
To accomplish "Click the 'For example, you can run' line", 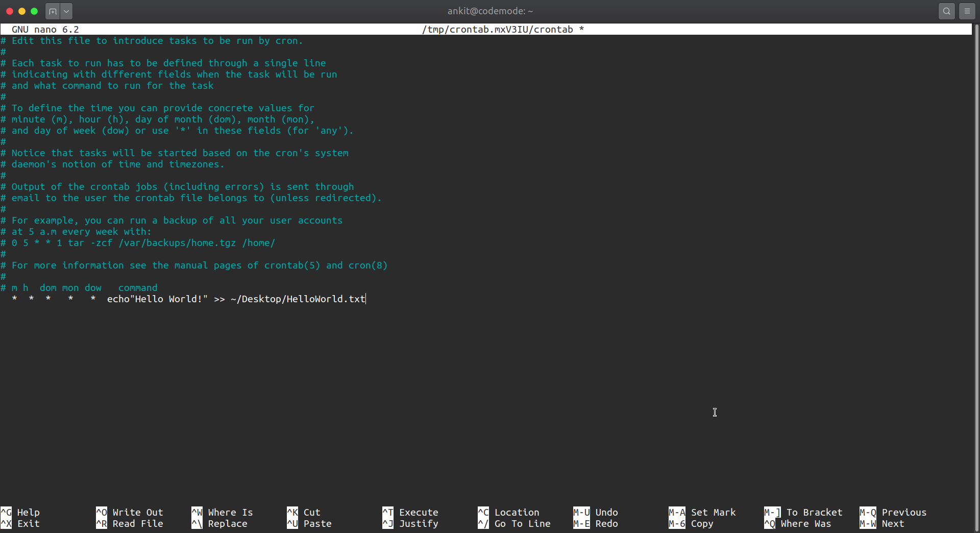I will 171,221.
